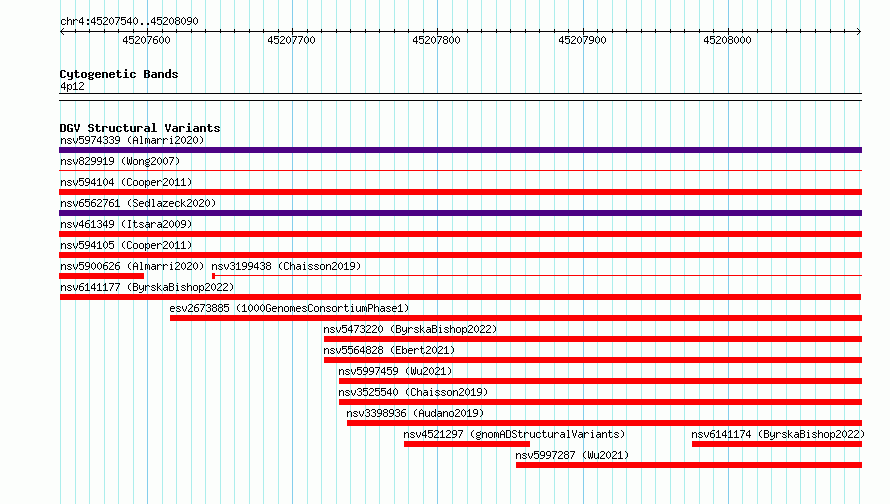Select the red nsv594104 variant bar
The width and height of the screenshot is (890, 504).
(x=460, y=192)
